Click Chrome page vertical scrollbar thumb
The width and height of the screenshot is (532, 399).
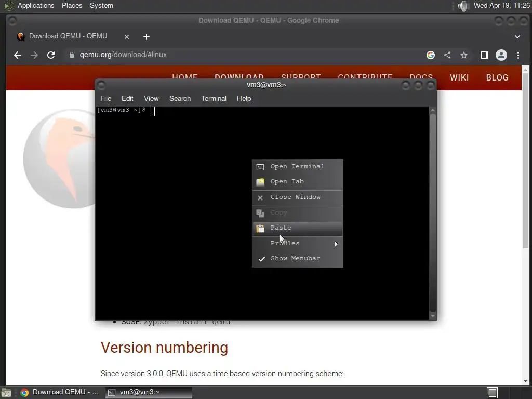point(525,161)
